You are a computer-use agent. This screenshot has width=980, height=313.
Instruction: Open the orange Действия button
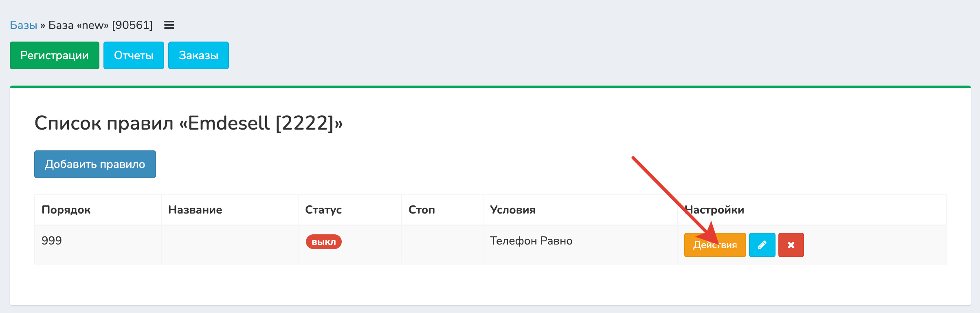point(715,245)
